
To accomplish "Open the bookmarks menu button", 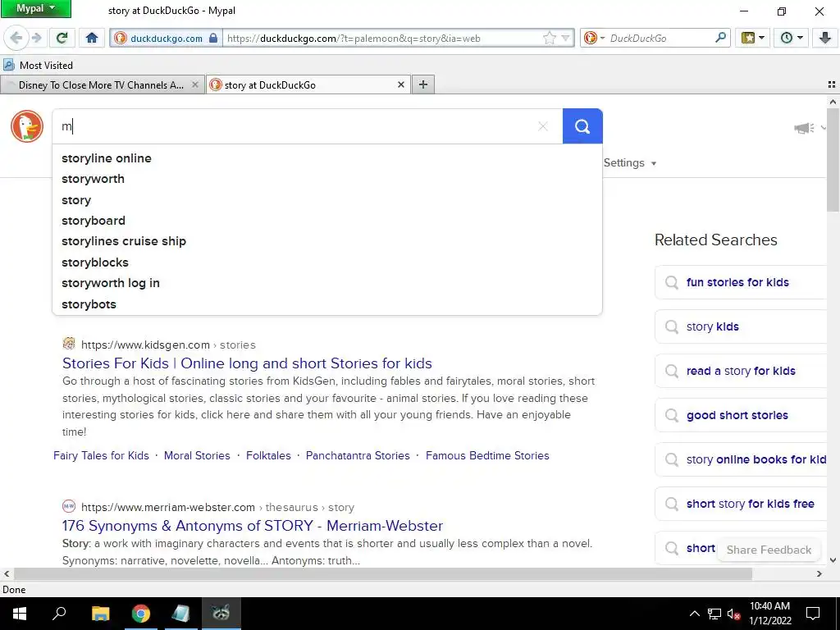I will tap(752, 38).
